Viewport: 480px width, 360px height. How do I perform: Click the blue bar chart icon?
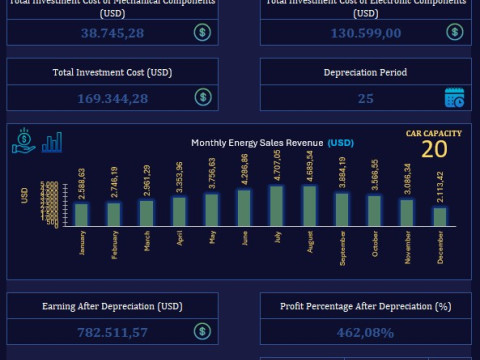pos(52,142)
